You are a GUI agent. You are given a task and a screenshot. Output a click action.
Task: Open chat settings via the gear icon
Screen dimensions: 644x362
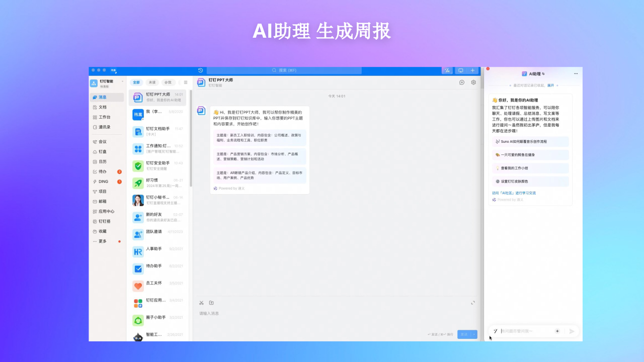[473, 82]
